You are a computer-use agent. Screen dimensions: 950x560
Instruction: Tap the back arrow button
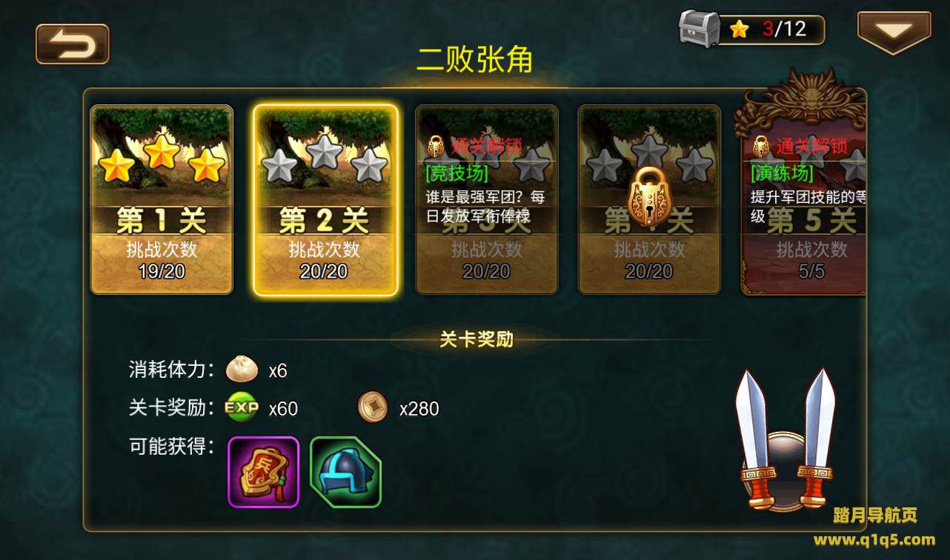[x=73, y=44]
